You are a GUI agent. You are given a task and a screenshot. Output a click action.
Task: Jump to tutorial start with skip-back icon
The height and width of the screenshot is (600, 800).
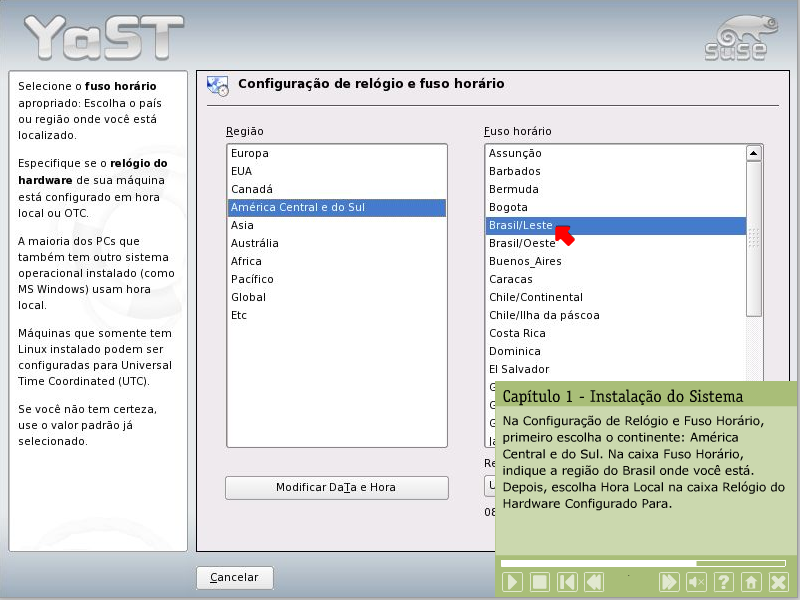tap(567, 582)
